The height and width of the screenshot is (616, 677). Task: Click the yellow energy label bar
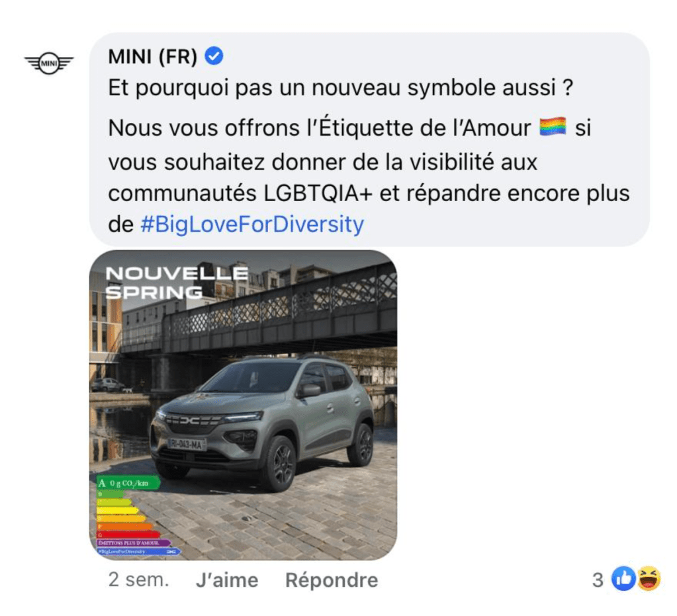tap(117, 511)
